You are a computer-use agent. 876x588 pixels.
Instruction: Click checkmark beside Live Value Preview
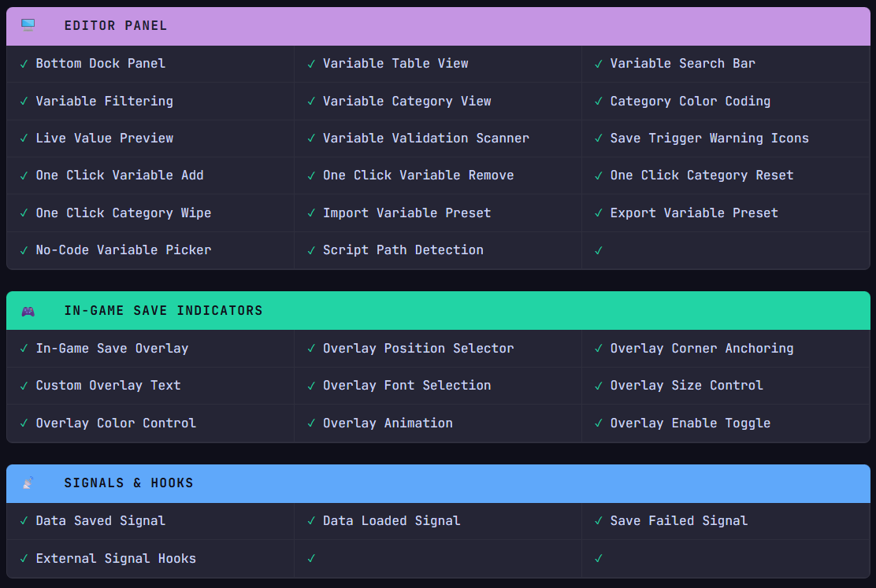pos(24,139)
